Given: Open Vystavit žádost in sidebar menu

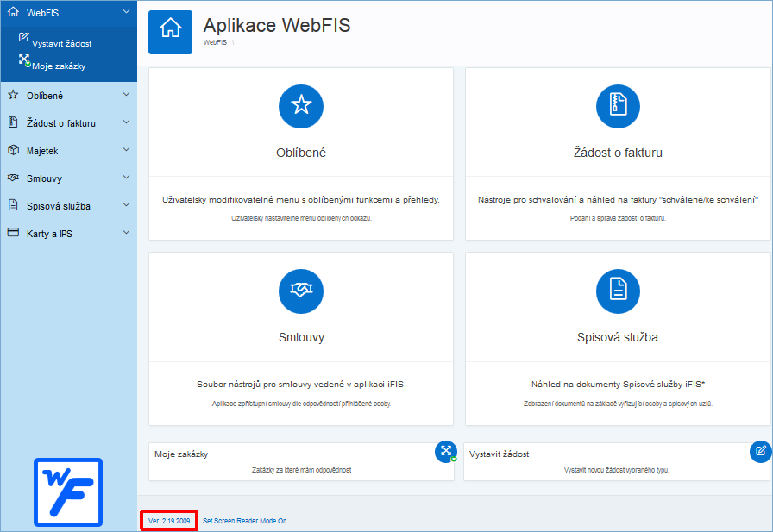Looking at the screenshot, I should coord(61,43).
